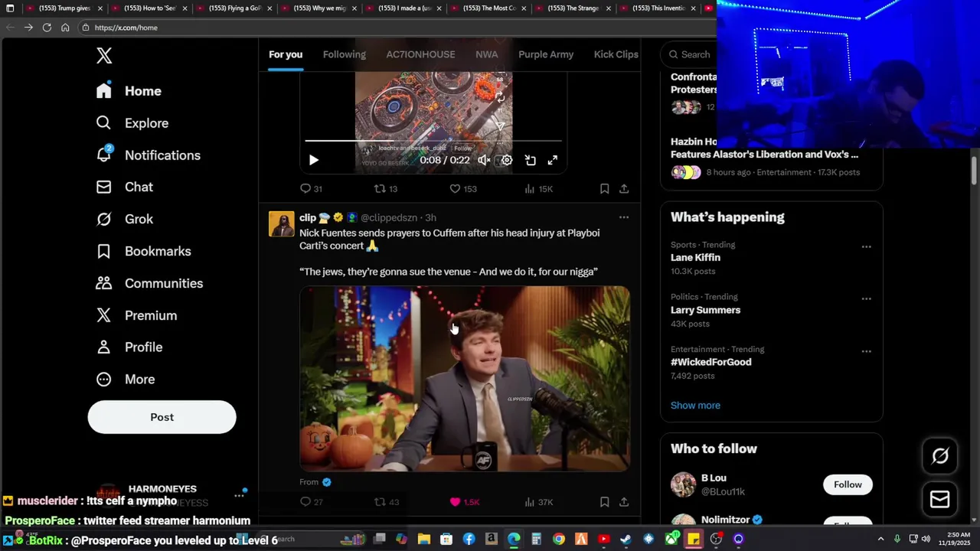Open the clip post's three-dot menu
Image resolution: width=980 pixels, height=551 pixels.
tap(624, 217)
